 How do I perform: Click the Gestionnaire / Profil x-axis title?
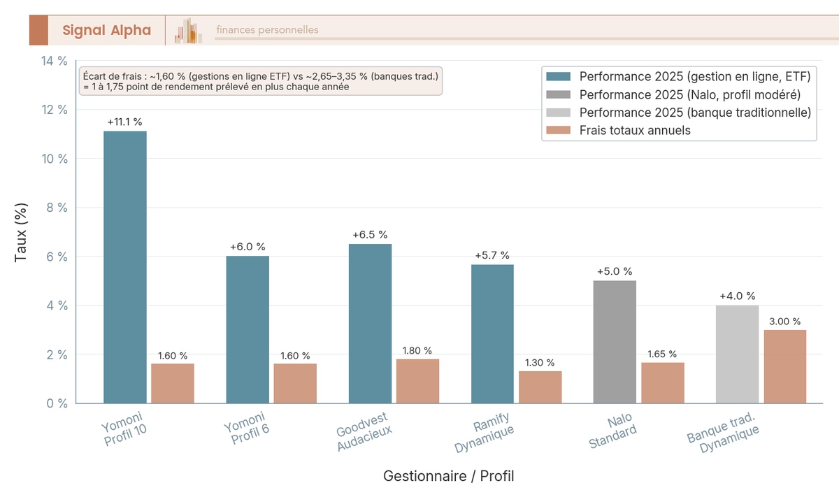pyautogui.click(x=448, y=476)
